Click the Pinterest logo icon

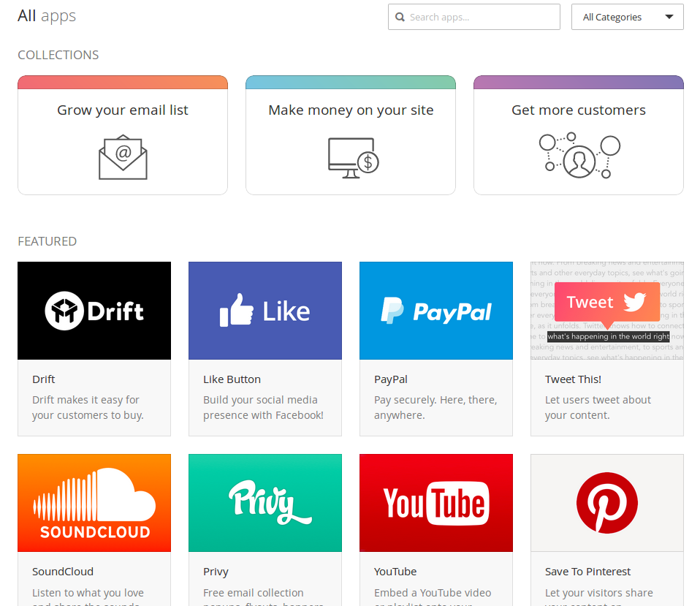point(607,503)
